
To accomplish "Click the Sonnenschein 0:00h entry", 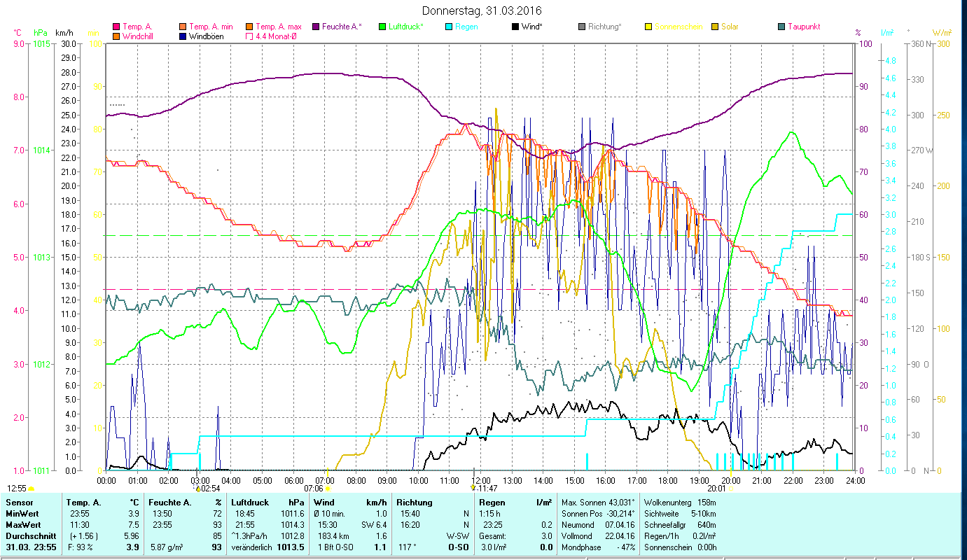I will tap(680, 547).
